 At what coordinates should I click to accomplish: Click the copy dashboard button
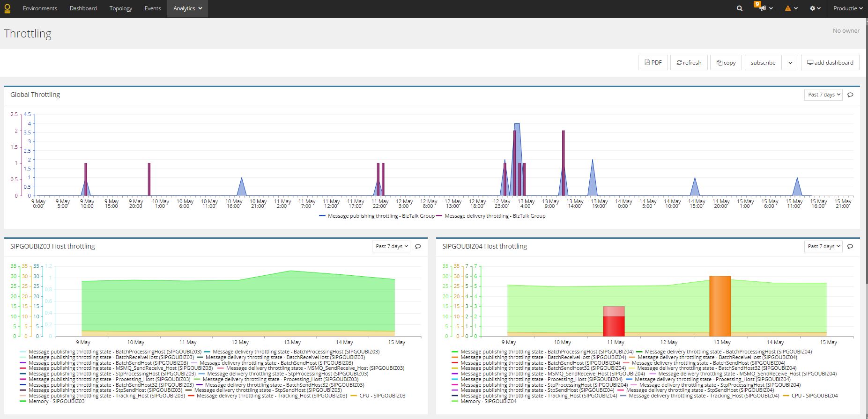[x=726, y=62]
